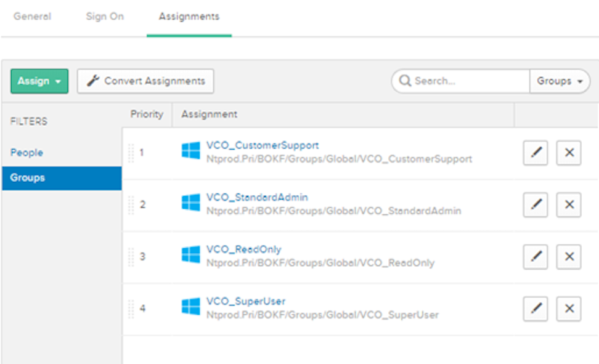This screenshot has height=364, width=599.
Task: Open the Sign On tab
Action: point(105,17)
